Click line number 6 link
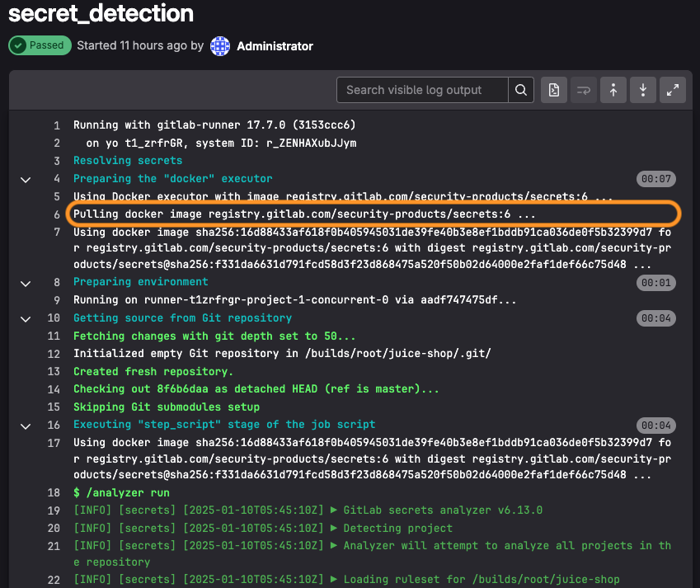 point(57,214)
